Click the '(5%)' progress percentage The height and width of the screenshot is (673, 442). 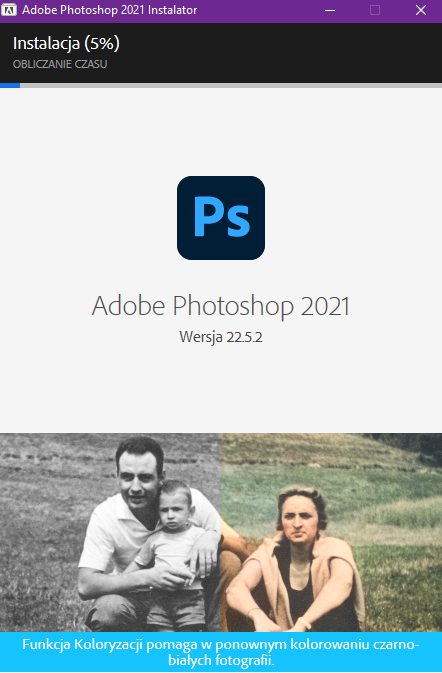point(102,43)
